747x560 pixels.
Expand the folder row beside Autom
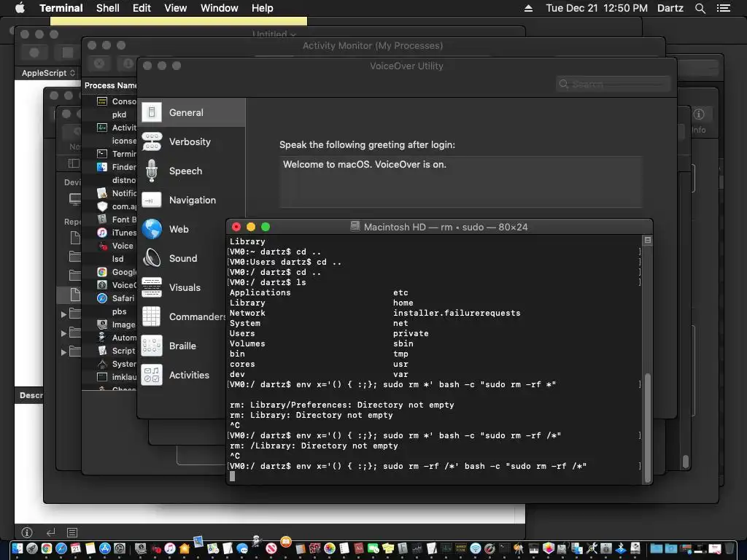point(63,333)
